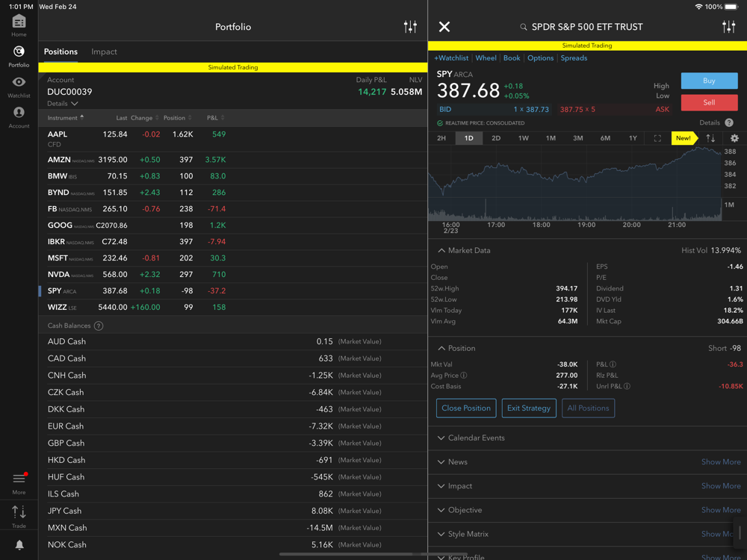
Task: Open chart settings gear icon
Action: click(734, 138)
